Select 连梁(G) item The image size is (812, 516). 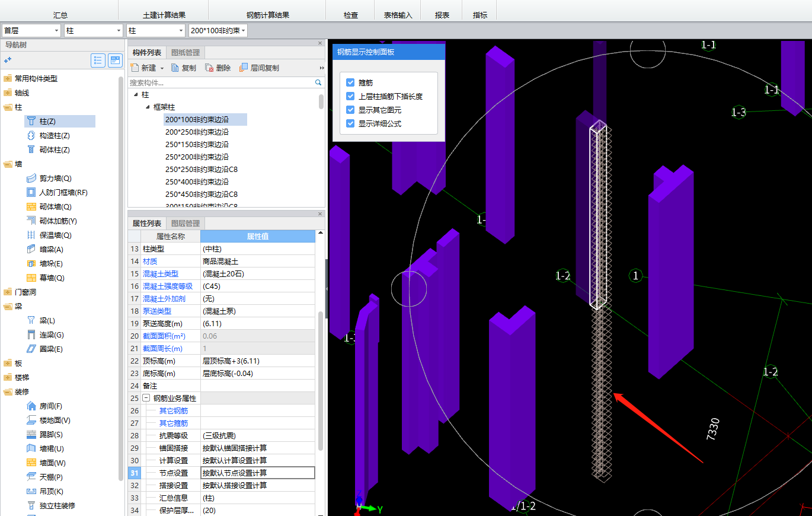click(51, 335)
